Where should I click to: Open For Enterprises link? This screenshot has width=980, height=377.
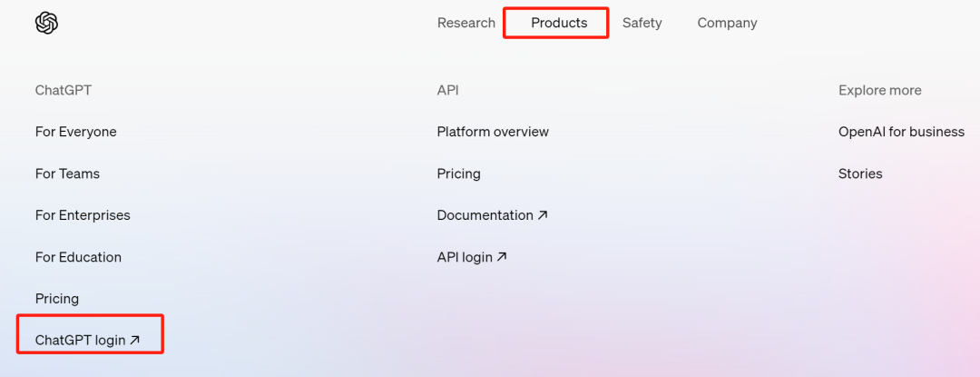[x=83, y=215]
